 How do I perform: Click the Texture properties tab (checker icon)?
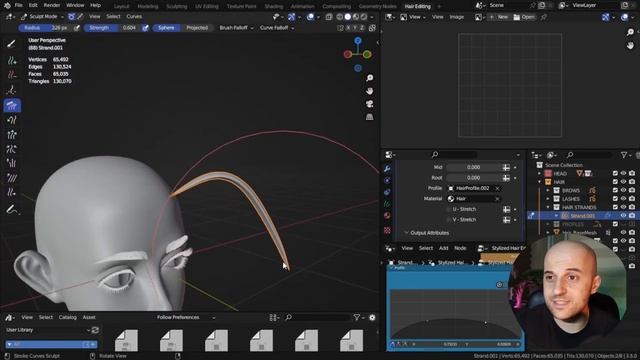(x=387, y=231)
